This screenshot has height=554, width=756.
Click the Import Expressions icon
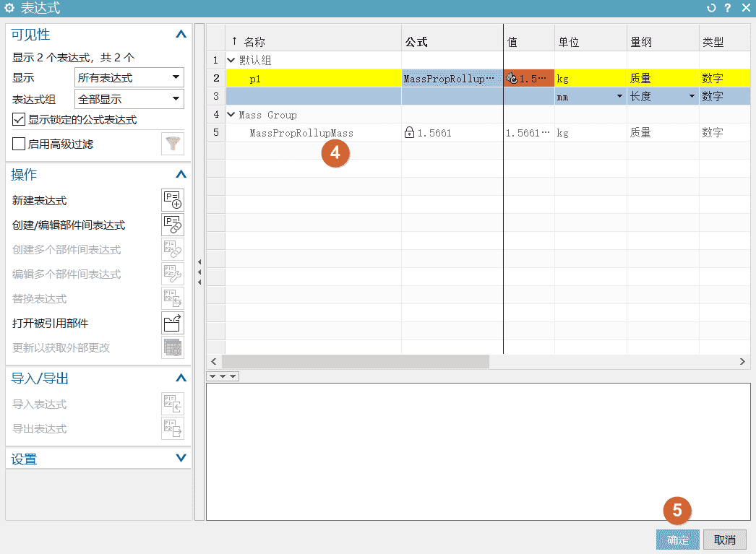click(173, 404)
